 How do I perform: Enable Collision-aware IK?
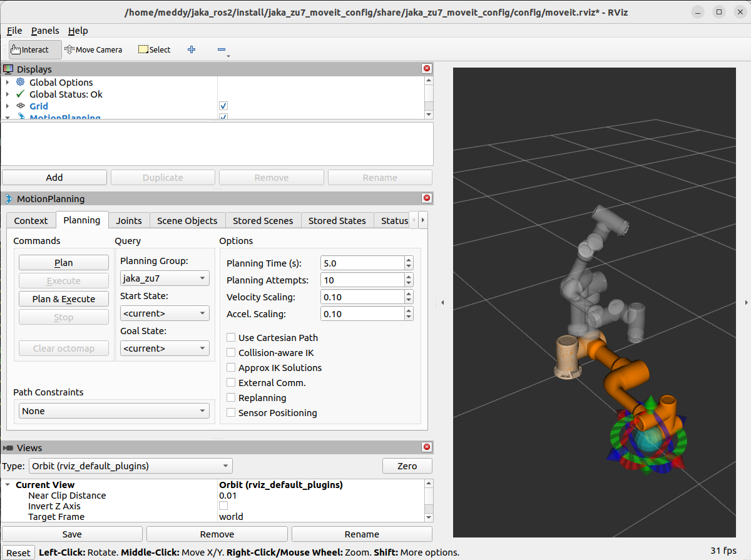click(231, 352)
